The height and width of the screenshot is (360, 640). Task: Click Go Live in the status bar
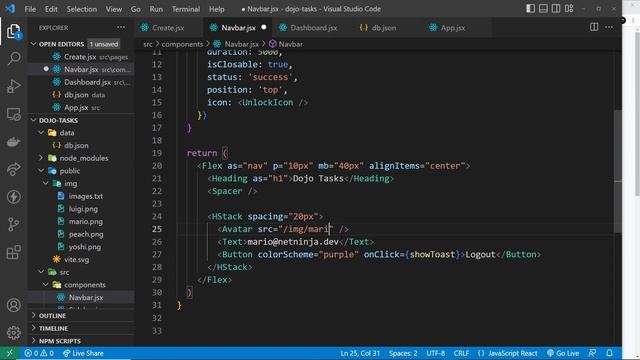pyautogui.click(x=563, y=353)
